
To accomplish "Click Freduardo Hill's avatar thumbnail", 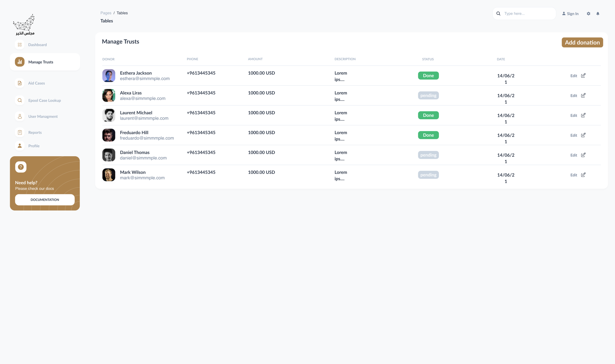I will point(109,135).
